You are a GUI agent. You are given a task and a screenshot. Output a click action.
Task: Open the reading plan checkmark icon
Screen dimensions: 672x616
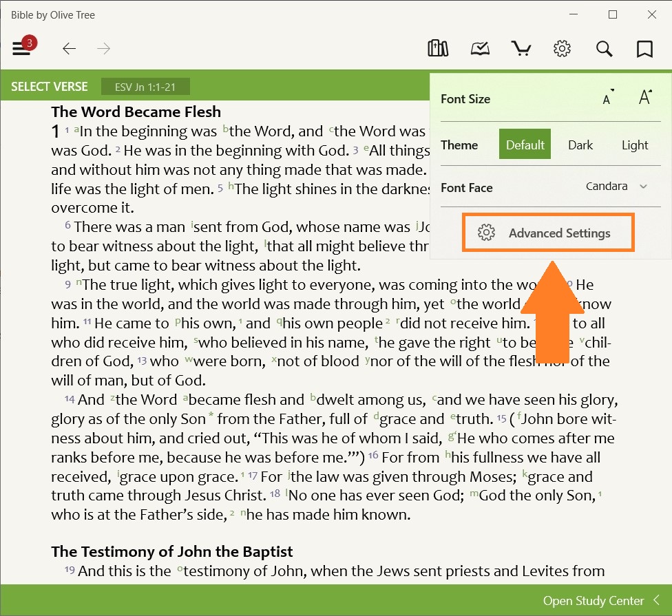(x=480, y=49)
